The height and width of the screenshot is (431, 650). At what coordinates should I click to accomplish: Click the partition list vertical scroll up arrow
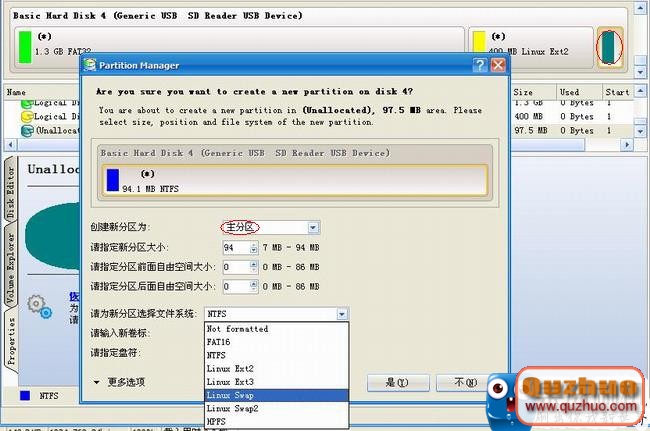click(x=640, y=90)
